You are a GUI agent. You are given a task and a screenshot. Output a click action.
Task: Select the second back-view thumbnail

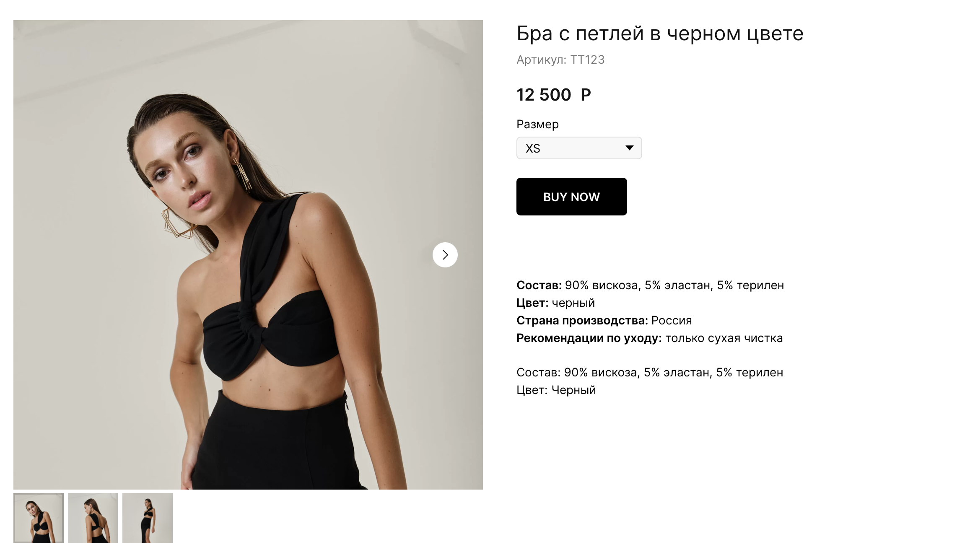point(93,518)
